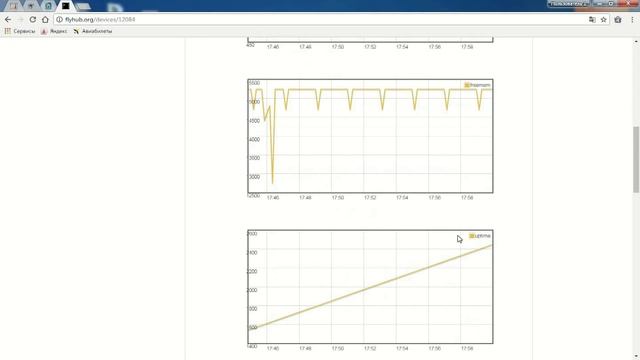Open a new browser tab
This screenshot has width=640, height=360.
[83, 7]
